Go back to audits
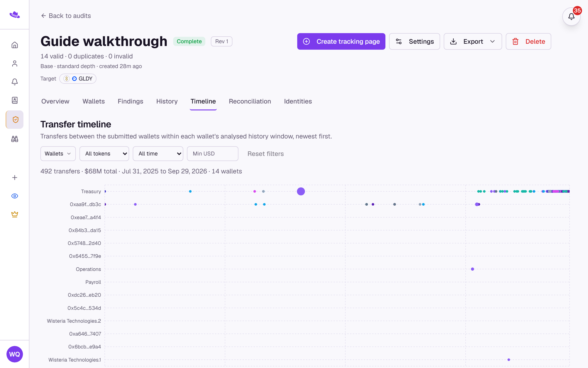The image size is (588, 368). click(66, 16)
